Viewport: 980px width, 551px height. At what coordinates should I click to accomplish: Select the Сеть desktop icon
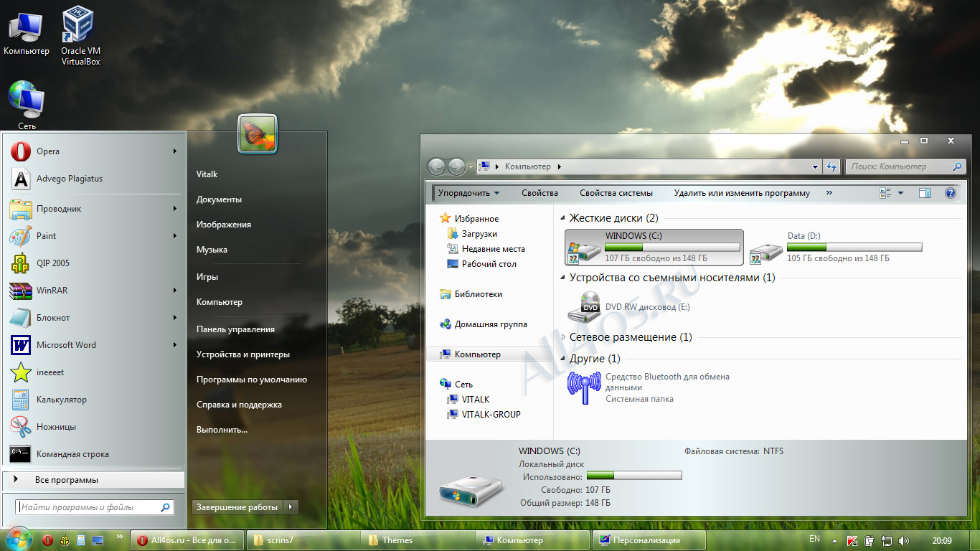[27, 105]
